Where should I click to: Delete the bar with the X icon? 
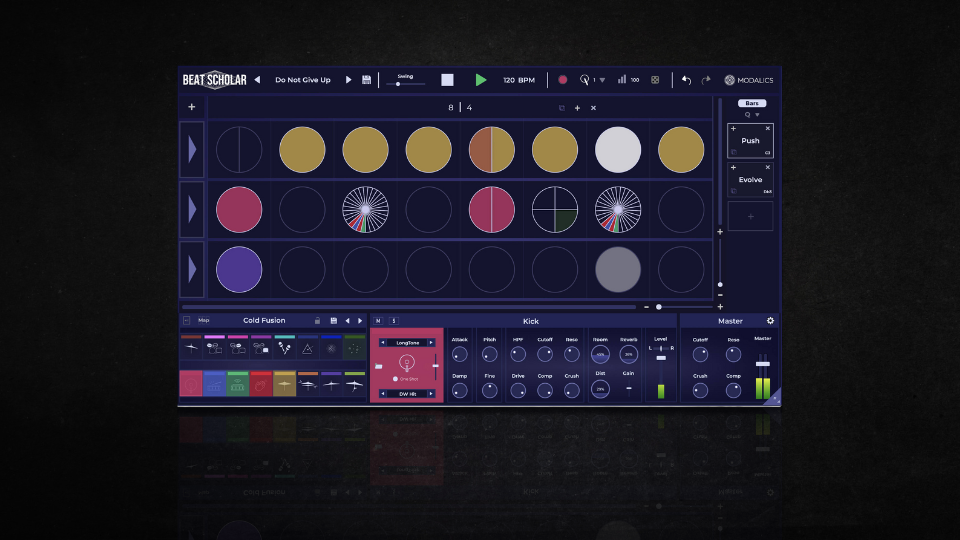pyautogui.click(x=593, y=108)
